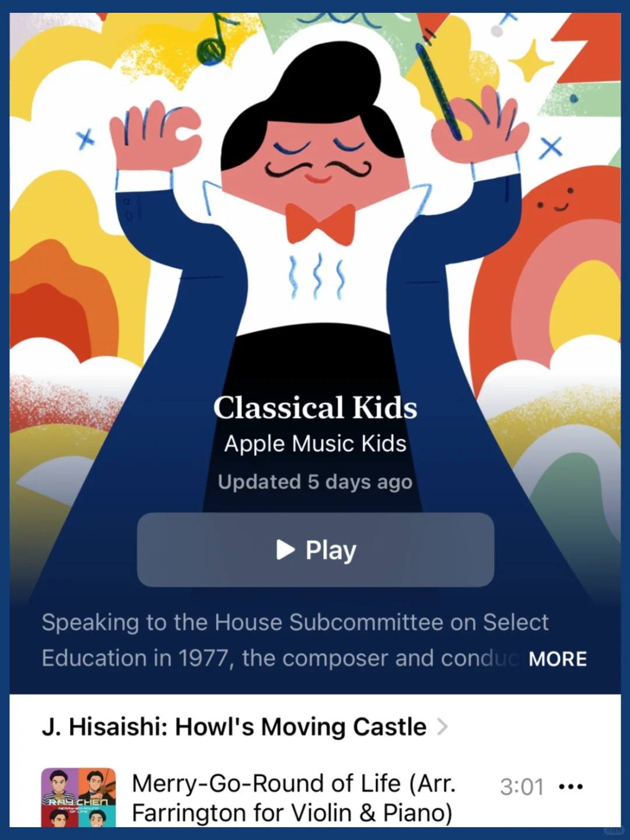This screenshot has height=840, width=630.
Task: Click the play triangle icon inside the Play button
Action: pos(285,549)
